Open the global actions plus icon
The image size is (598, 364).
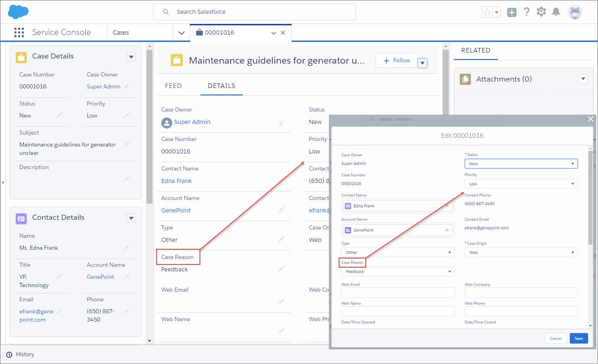[x=512, y=12]
